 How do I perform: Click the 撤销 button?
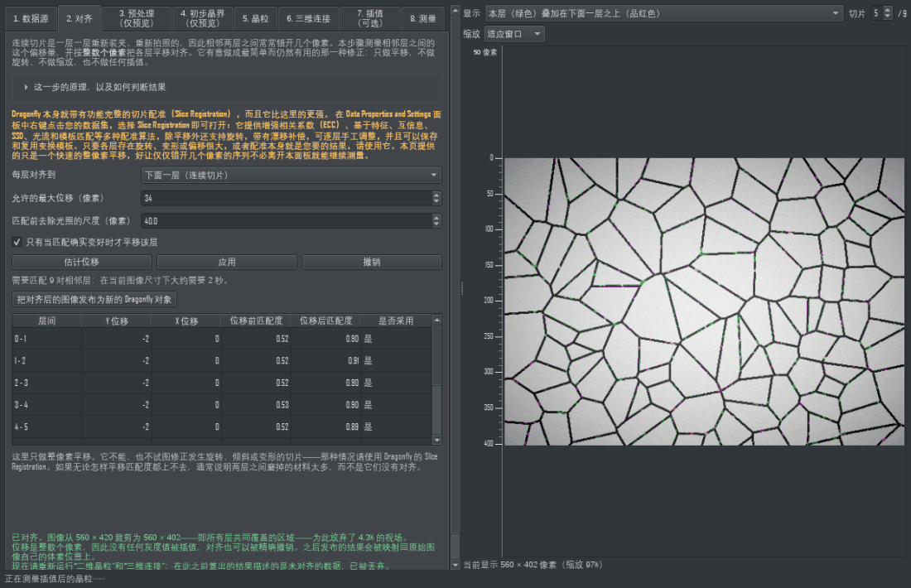point(372,262)
